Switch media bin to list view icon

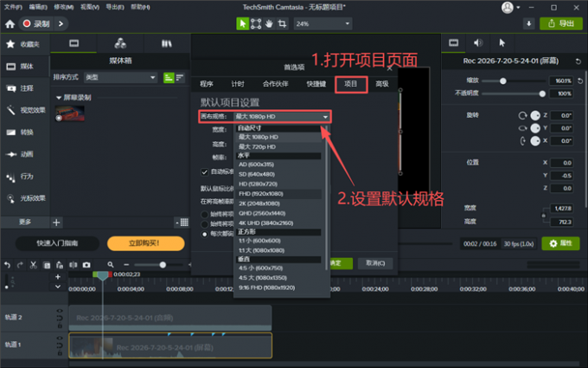(180, 77)
